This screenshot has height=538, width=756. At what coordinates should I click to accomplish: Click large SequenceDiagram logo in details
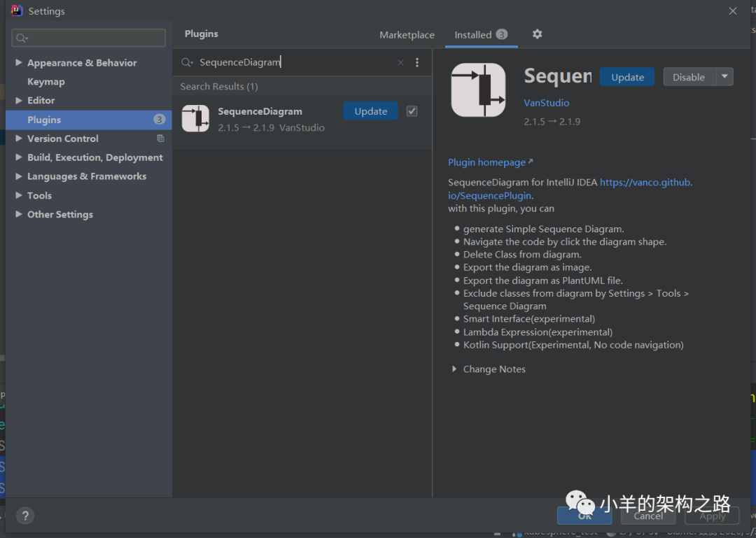click(478, 90)
